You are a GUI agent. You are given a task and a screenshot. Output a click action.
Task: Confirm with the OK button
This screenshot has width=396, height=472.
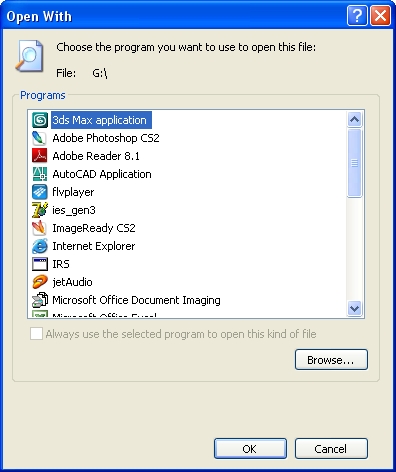[x=250, y=449]
